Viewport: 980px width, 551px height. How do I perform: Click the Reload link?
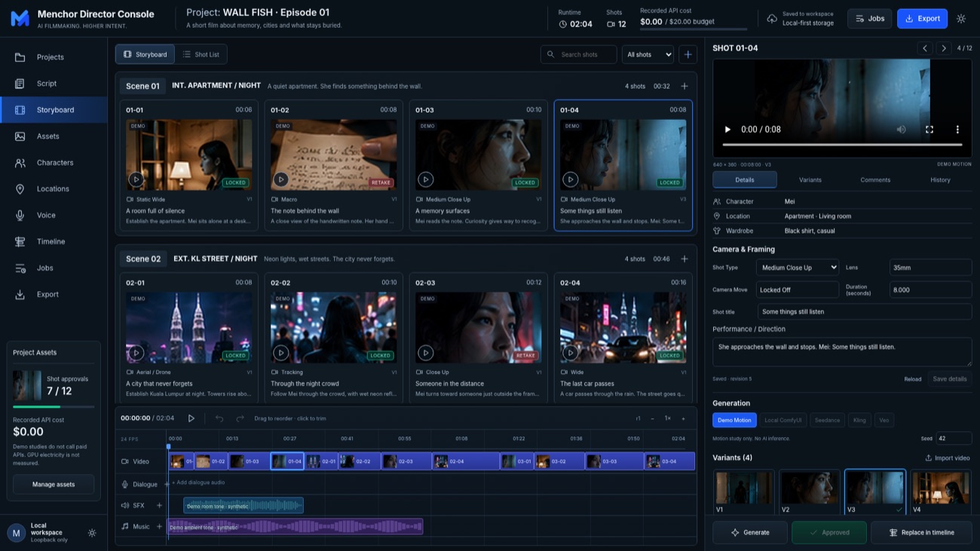tap(913, 379)
